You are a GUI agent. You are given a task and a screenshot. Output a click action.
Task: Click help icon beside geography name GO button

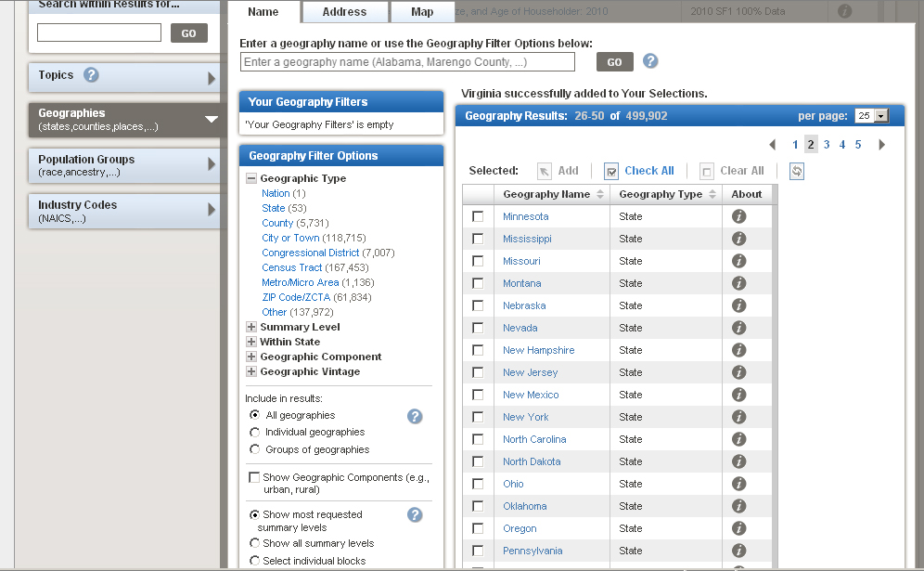tap(650, 61)
